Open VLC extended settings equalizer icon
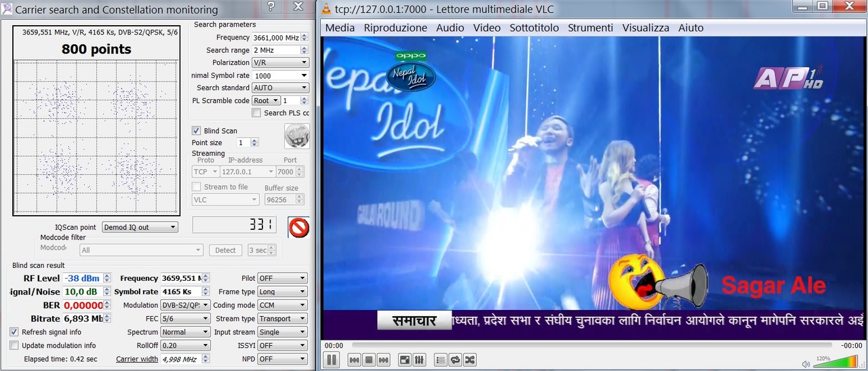 [418, 360]
